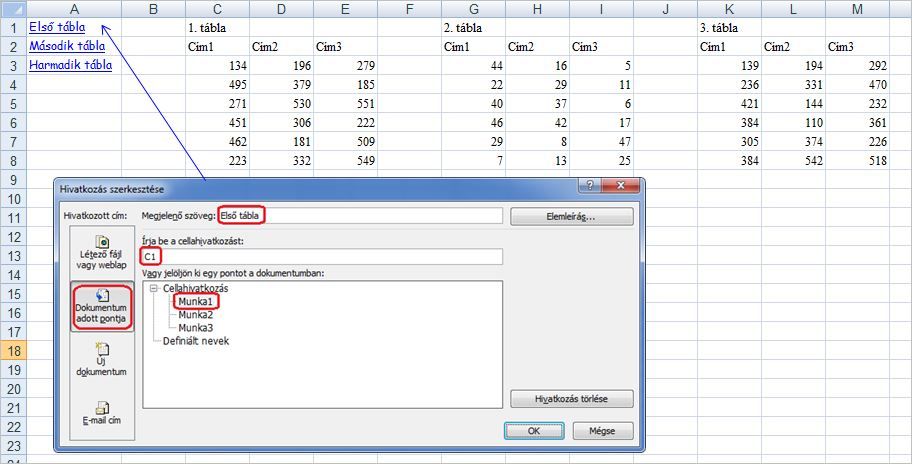
Task: Select column A header
Action: (x=74, y=9)
